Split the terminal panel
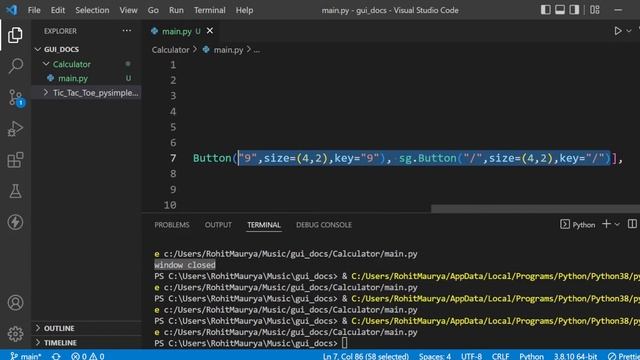This screenshot has width=640, height=360. 632,224
